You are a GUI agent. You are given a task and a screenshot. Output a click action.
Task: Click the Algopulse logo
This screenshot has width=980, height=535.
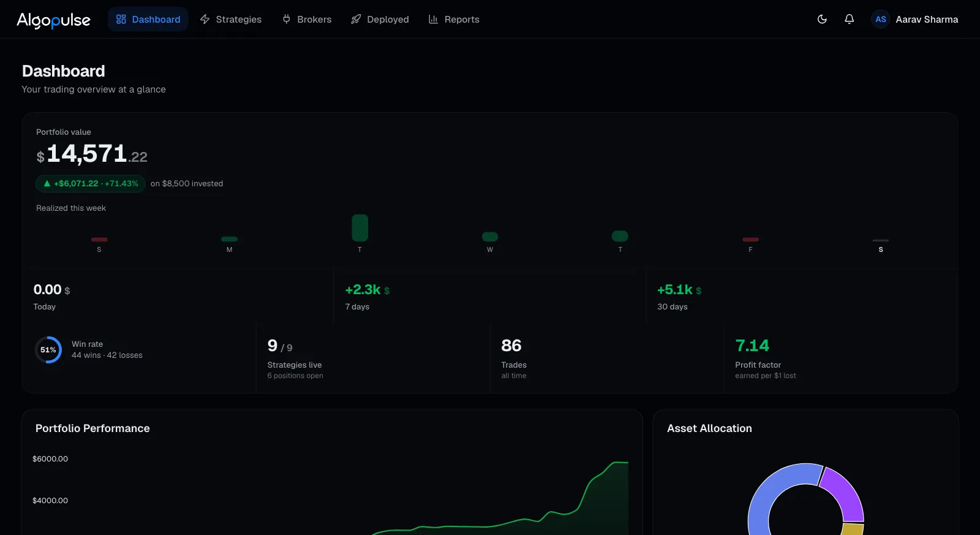(53, 20)
